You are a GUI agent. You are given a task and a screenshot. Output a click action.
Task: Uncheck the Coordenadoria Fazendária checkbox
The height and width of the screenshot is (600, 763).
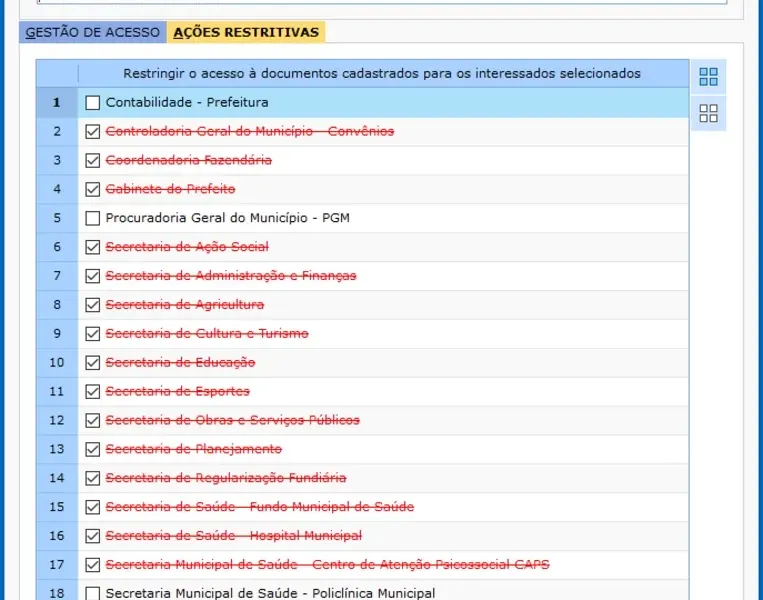pos(92,161)
